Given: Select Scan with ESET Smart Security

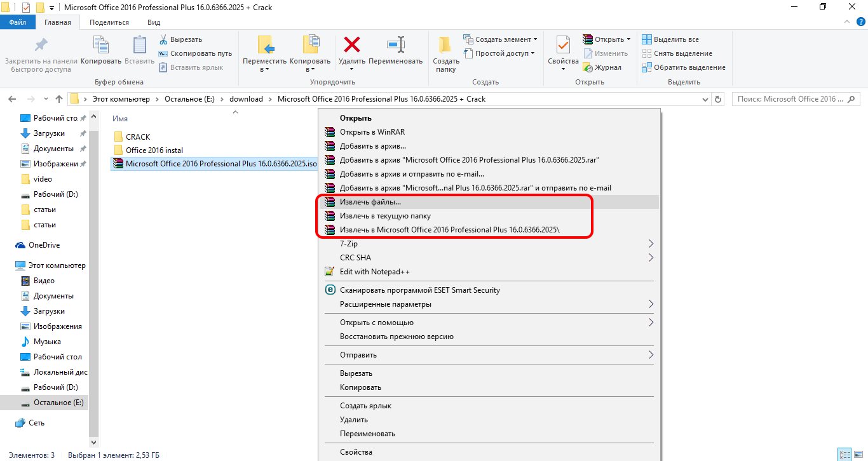Looking at the screenshot, I should (x=419, y=290).
